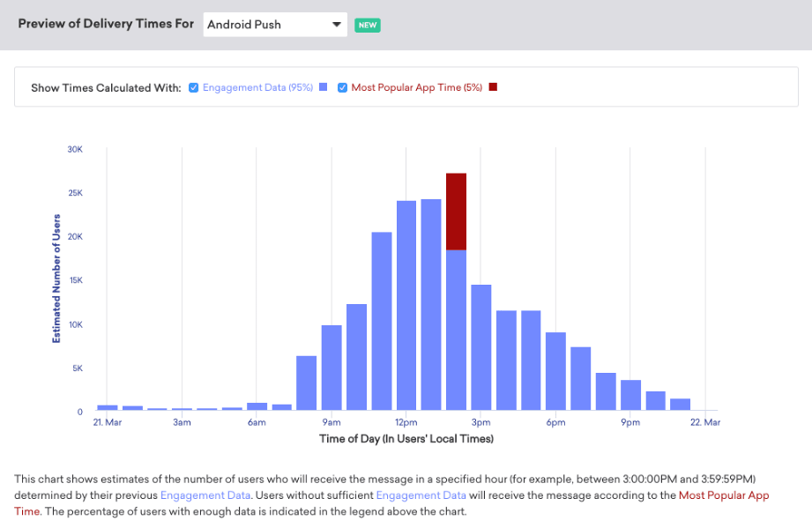Uncheck the Most Popular App Time checkbox
The image size is (812, 528).
[342, 87]
